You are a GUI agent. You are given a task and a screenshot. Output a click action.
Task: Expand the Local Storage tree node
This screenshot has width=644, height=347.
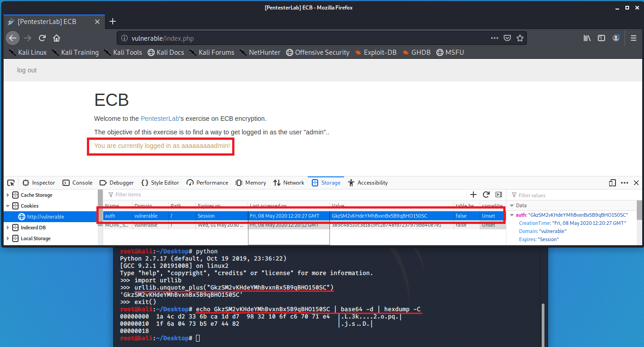point(8,238)
